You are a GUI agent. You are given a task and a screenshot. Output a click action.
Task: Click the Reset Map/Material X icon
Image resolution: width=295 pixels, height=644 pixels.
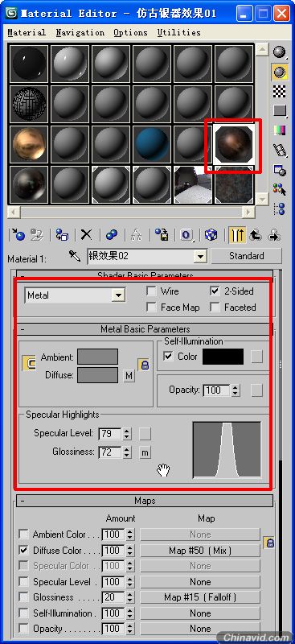86,235
